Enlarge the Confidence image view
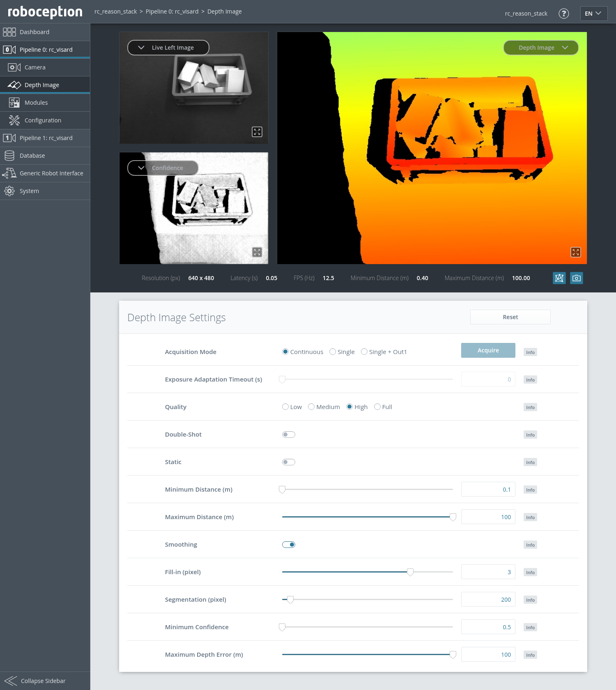This screenshot has height=690, width=616. (x=257, y=252)
